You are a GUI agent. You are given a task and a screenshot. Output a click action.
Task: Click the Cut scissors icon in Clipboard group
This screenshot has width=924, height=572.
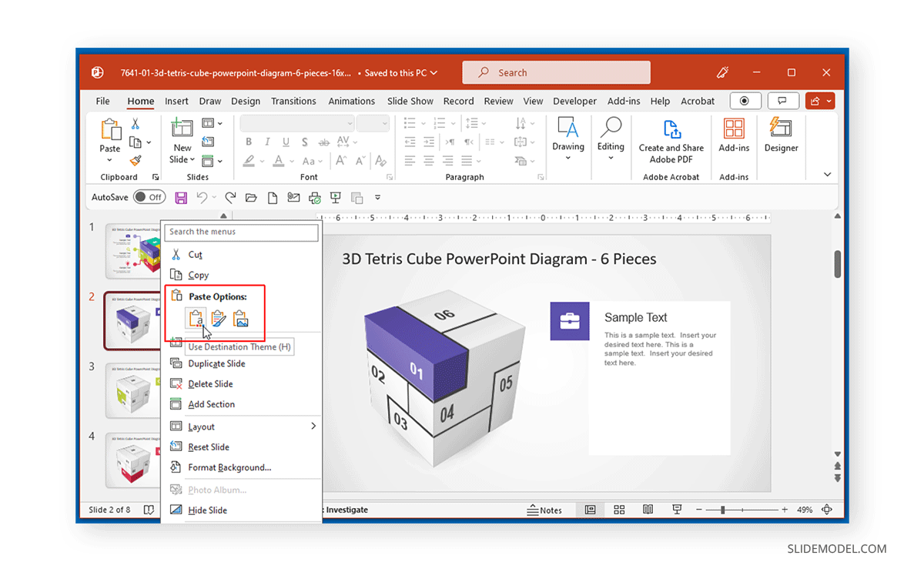click(136, 123)
